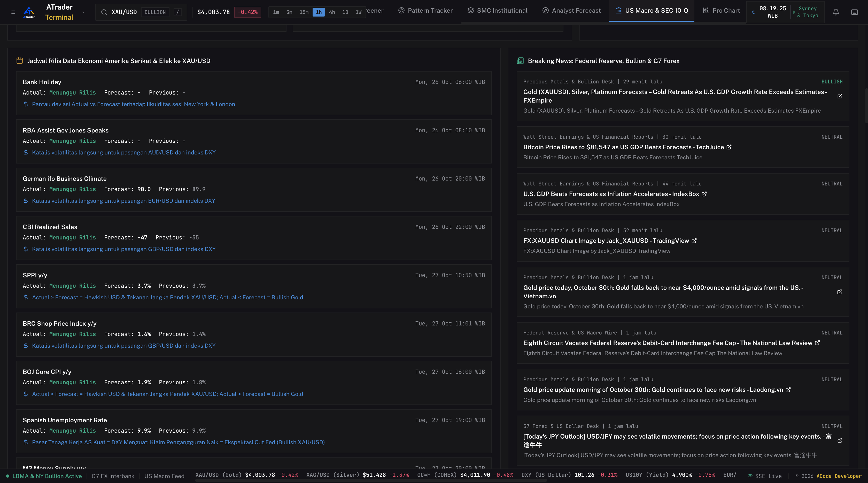This screenshot has width=868, height=483.
Task: Open the hamburger menu icon
Action: click(13, 12)
